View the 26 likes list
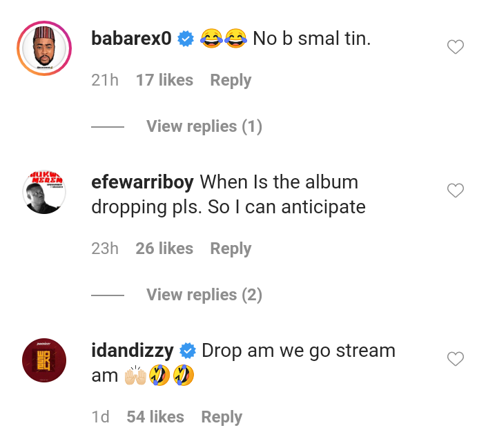Viewport: 497px width, 448px height. 164,249
